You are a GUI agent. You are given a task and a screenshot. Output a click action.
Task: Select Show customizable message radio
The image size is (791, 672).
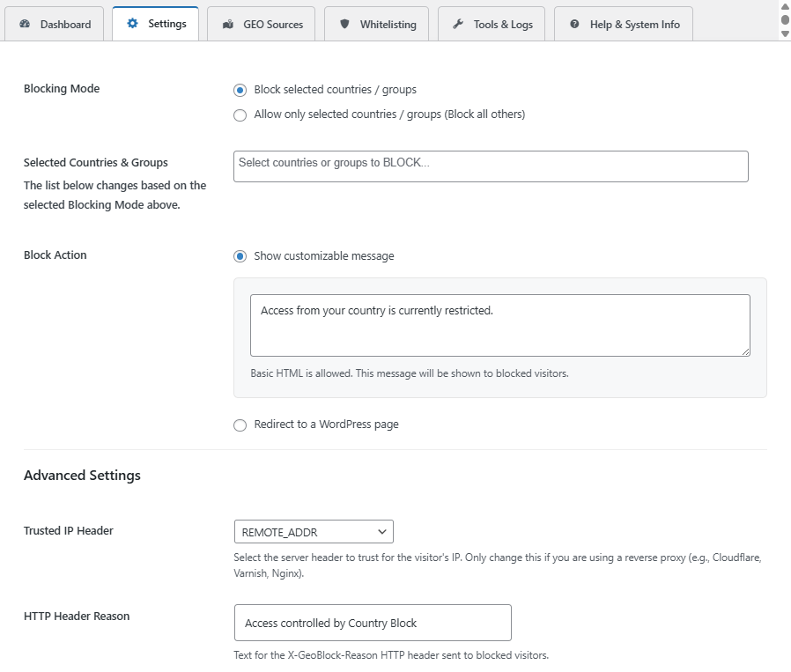click(x=240, y=256)
